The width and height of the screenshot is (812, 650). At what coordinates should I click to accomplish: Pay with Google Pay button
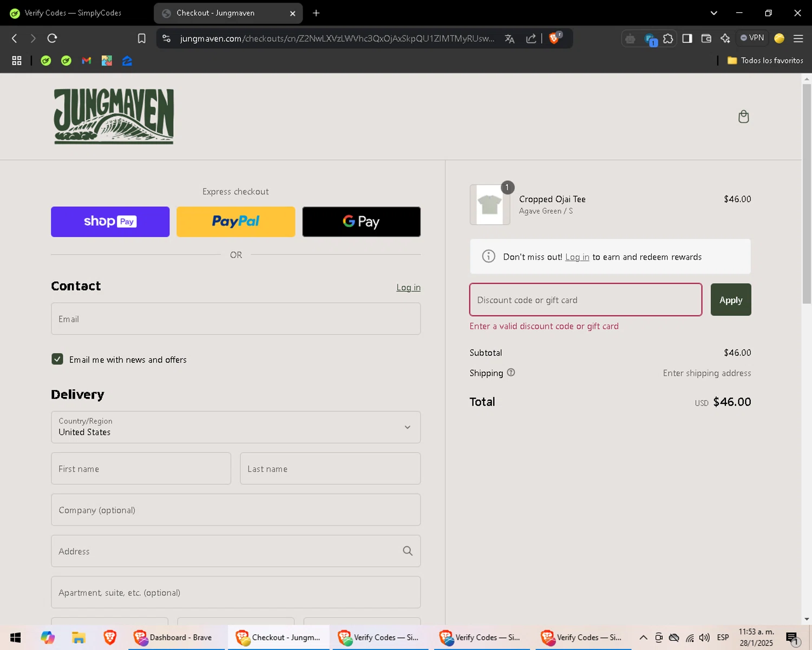(x=362, y=222)
